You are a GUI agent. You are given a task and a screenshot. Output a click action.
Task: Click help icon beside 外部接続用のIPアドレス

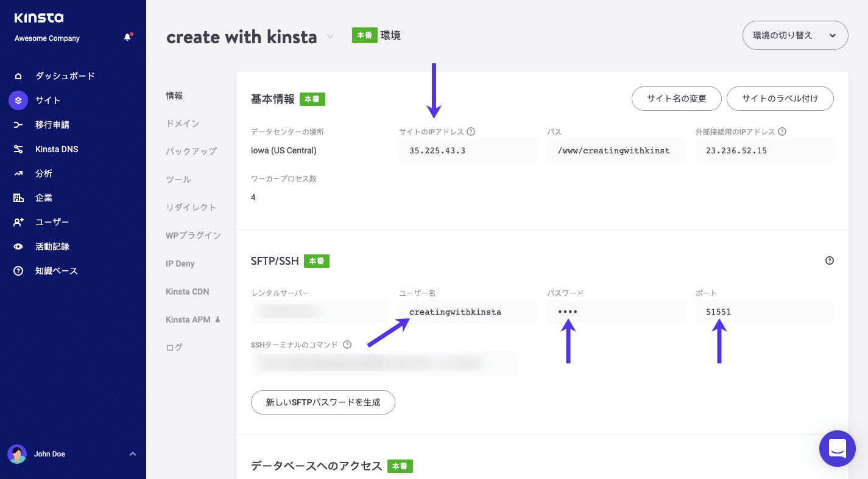pyautogui.click(x=782, y=131)
